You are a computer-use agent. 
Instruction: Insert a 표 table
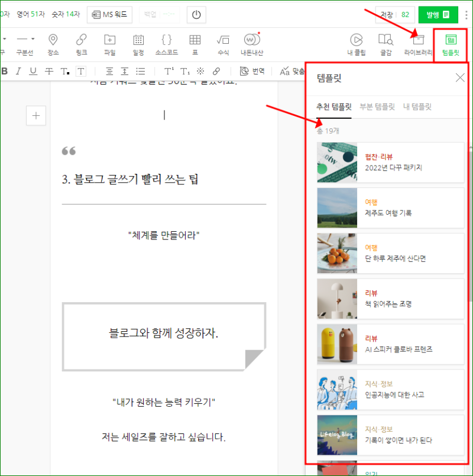click(x=195, y=44)
